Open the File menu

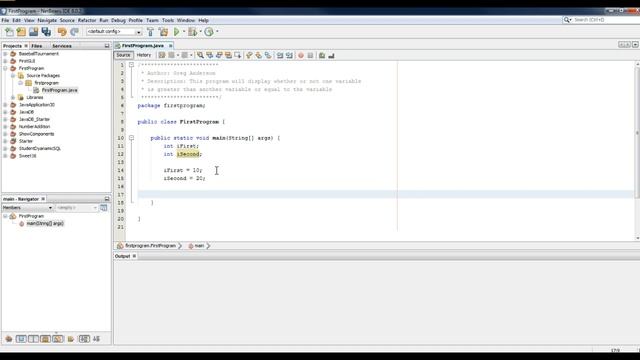coord(5,20)
